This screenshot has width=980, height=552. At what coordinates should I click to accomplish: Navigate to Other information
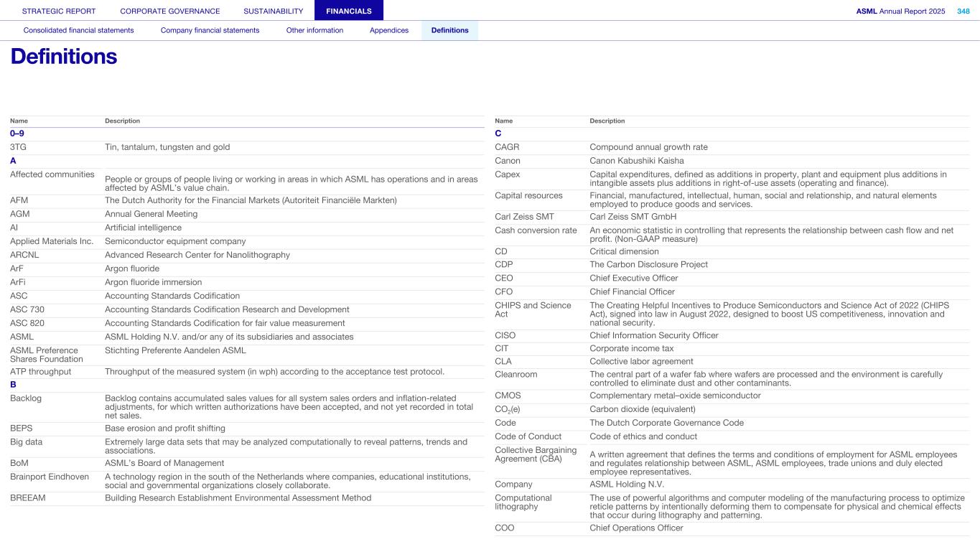314,30
